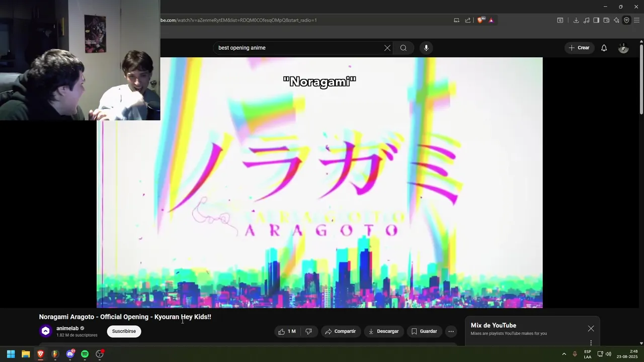Open Brave Rewards triangle icon

[x=491, y=20]
